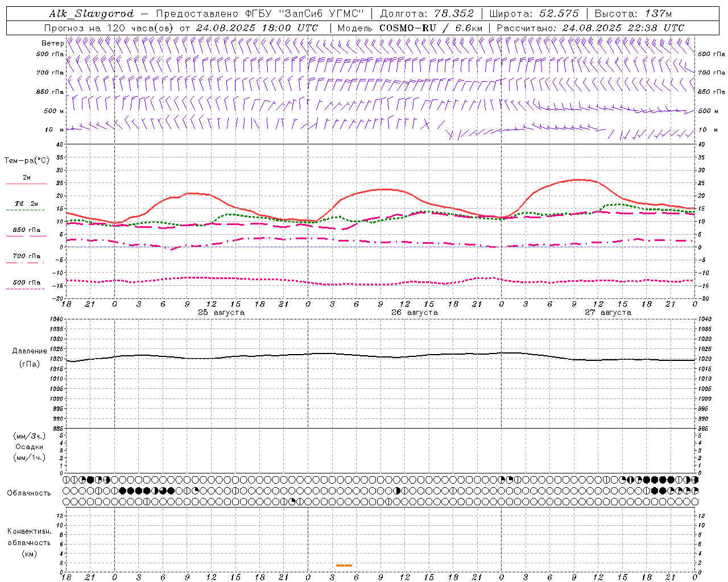Click the Конвективн. label
Viewport: 728px width, 582px height.
(x=29, y=531)
